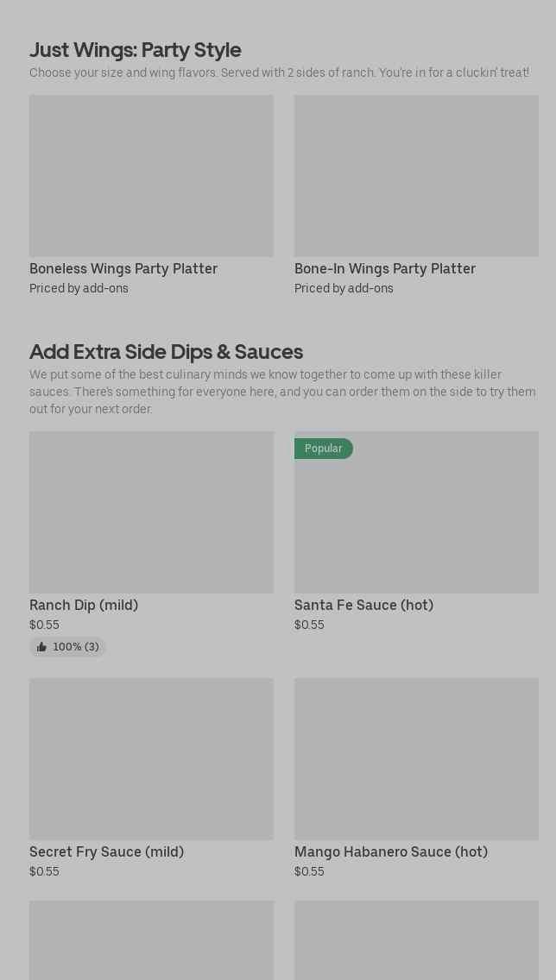Screen dimensions: 556x980
Task: Click the $0.55 price under Mango Habanero Sauce
Action: tap(309, 871)
